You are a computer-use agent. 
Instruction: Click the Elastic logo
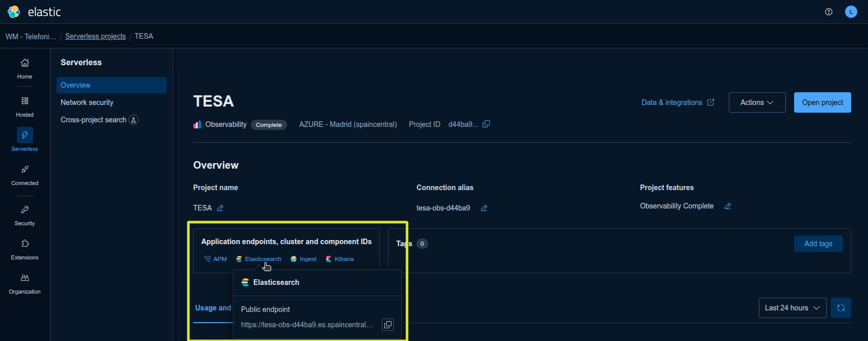click(x=34, y=12)
